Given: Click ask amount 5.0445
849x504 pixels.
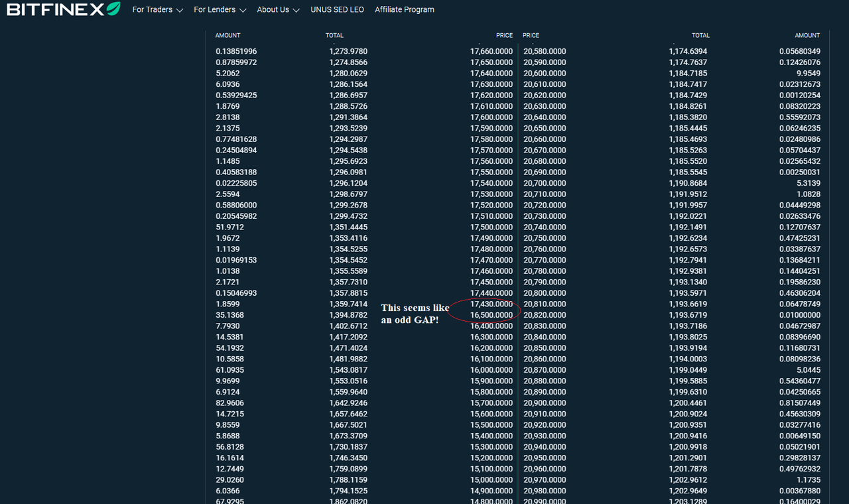Looking at the screenshot, I should click(809, 370).
